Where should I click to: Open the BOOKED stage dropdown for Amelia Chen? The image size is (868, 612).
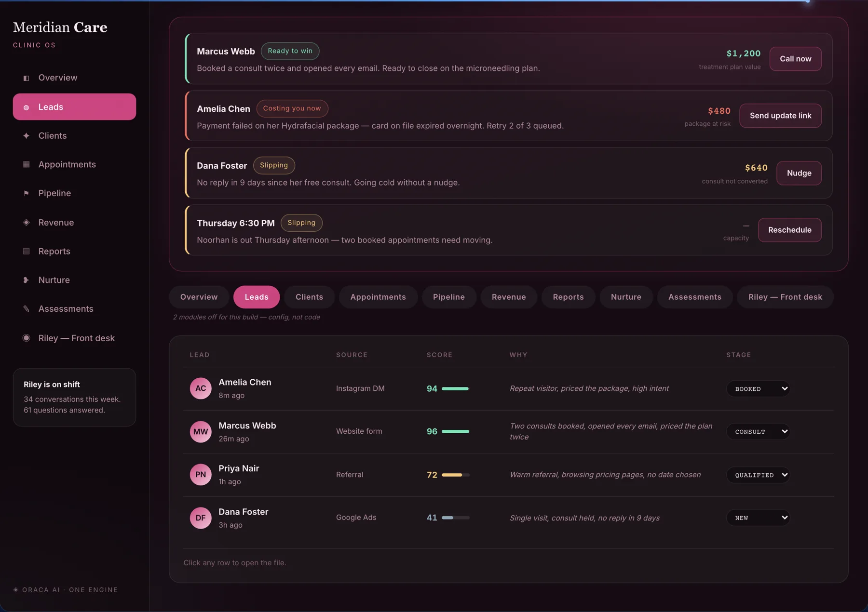coord(758,389)
